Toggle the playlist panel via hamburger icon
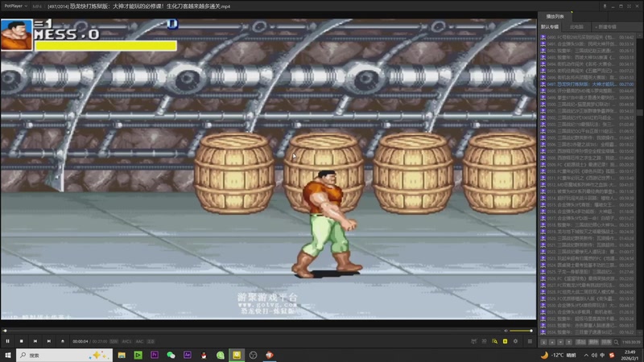 530,341
